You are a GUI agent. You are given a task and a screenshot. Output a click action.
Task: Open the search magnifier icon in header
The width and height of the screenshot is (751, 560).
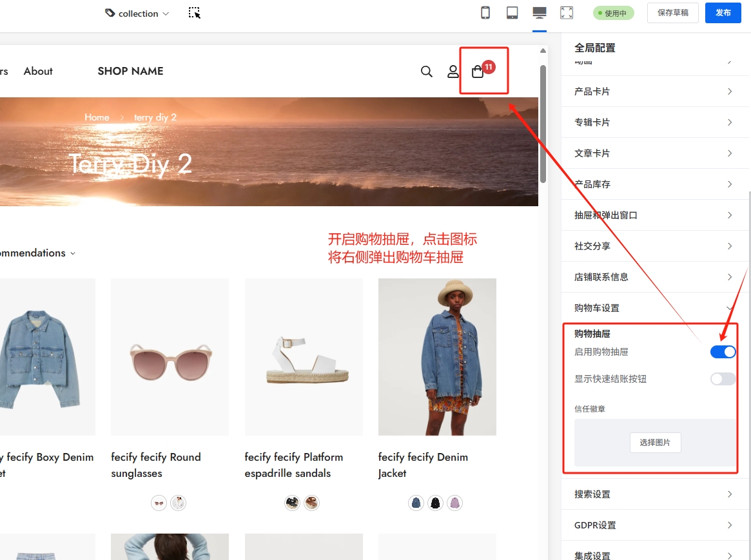point(427,72)
